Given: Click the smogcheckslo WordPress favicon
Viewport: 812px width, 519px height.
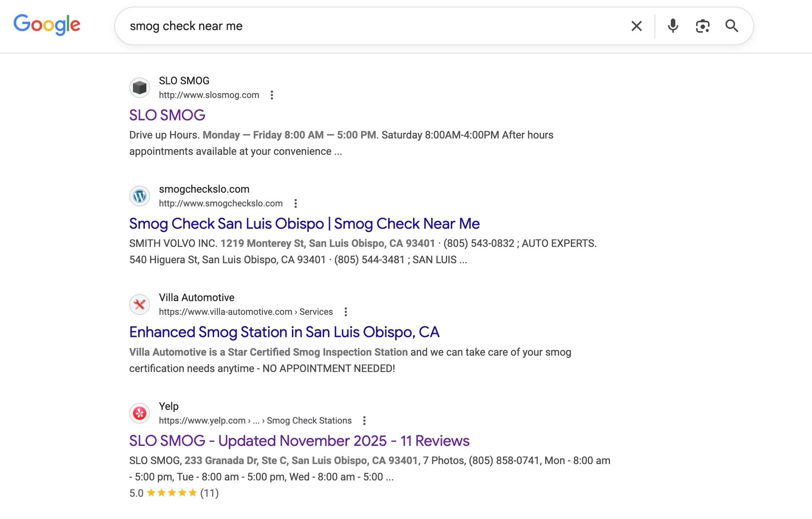Looking at the screenshot, I should click(140, 196).
